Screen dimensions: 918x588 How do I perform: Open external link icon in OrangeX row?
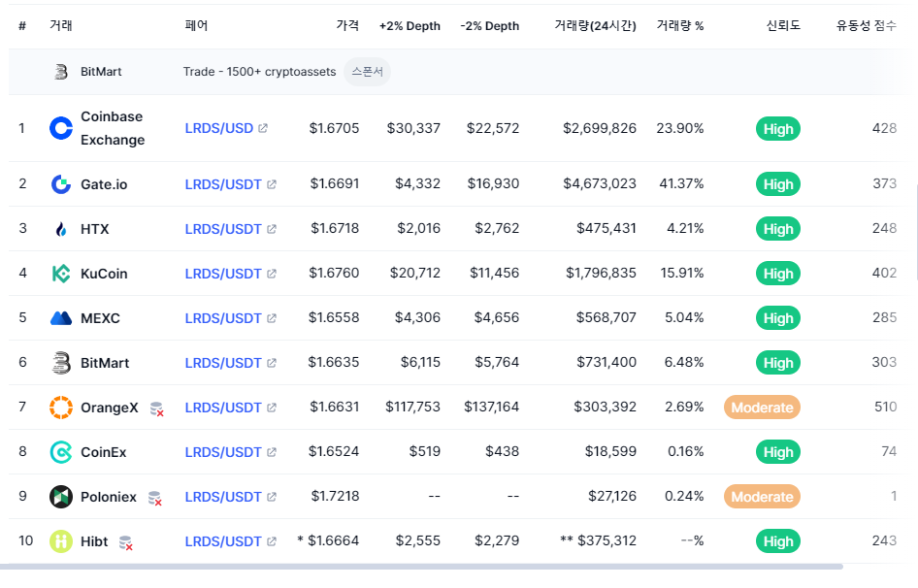(x=272, y=408)
